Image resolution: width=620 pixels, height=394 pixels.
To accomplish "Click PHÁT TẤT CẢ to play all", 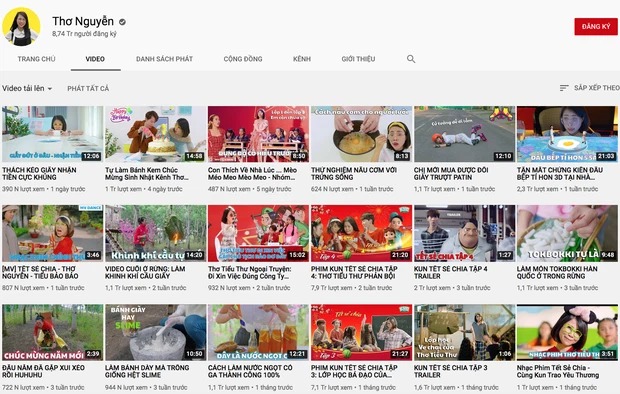I will click(88, 89).
